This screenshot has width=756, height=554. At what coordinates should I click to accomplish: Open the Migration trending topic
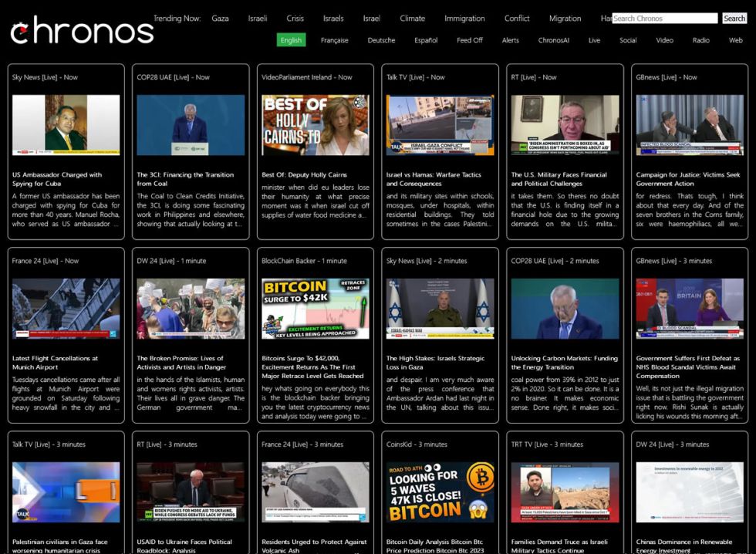click(565, 19)
